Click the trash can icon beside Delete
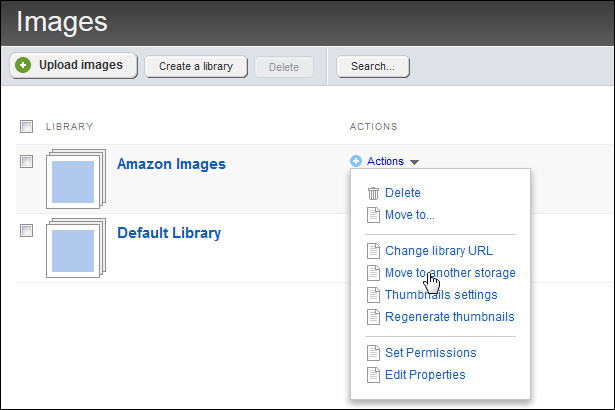The height and width of the screenshot is (410, 615). (373, 194)
